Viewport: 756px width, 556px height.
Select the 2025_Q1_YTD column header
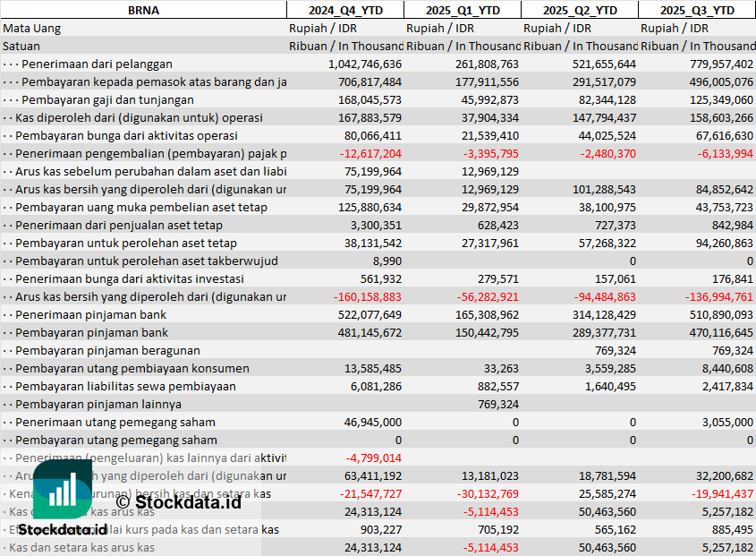[462, 10]
